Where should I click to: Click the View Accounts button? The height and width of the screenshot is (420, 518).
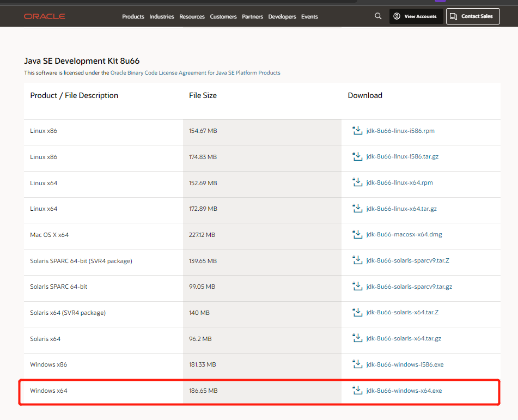416,16
